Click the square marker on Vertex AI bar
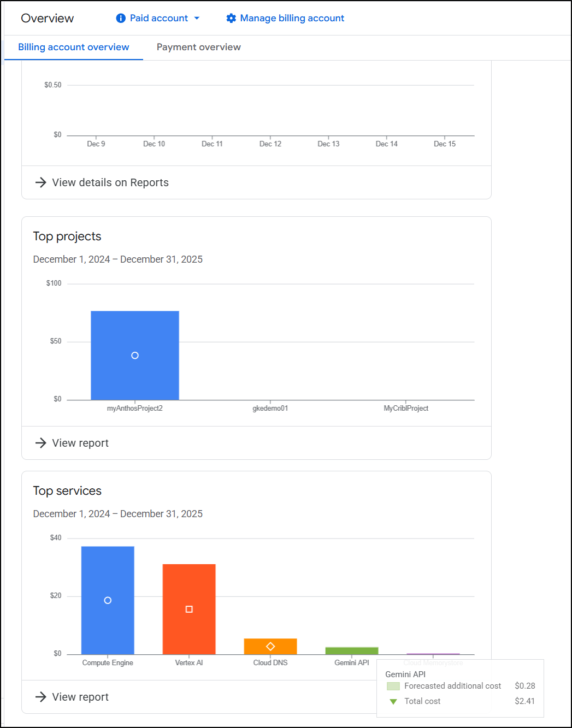The height and width of the screenshot is (728, 572). [x=189, y=609]
